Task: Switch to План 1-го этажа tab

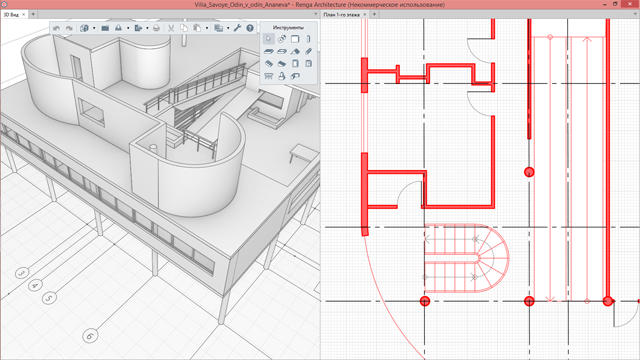Action: tap(341, 14)
